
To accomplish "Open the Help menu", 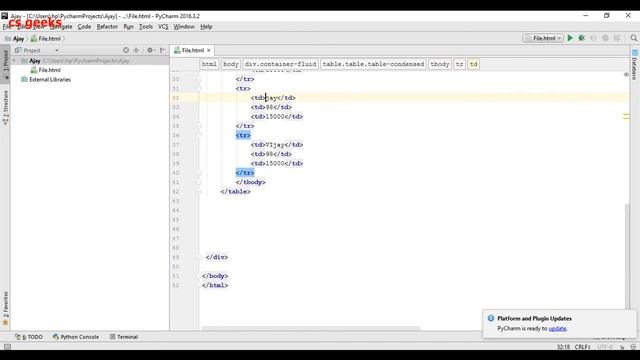I will point(206,27).
